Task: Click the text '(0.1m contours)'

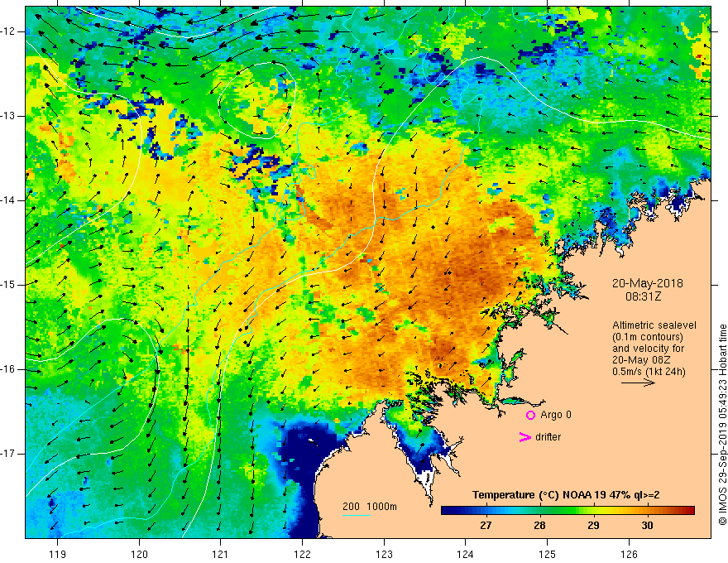Action: [648, 337]
